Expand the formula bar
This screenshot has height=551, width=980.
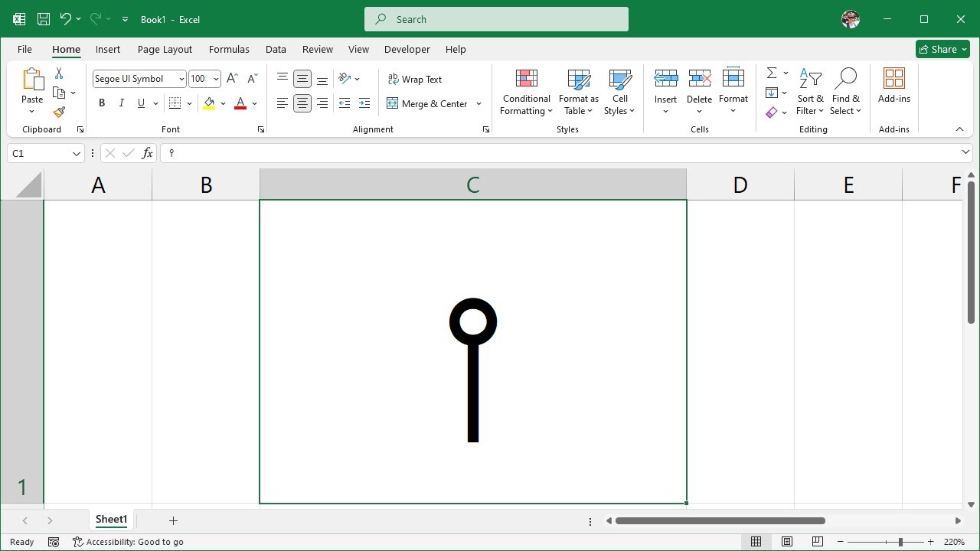coord(965,152)
